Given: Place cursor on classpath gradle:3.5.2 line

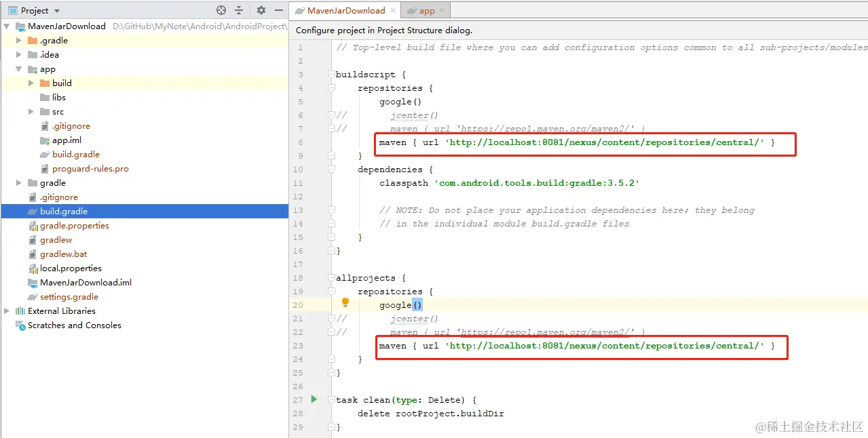Looking at the screenshot, I should (510, 183).
